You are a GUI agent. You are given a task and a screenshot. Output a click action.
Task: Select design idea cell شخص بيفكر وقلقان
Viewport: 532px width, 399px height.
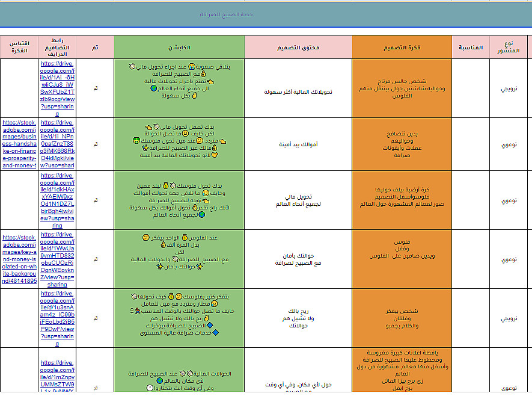(402, 318)
